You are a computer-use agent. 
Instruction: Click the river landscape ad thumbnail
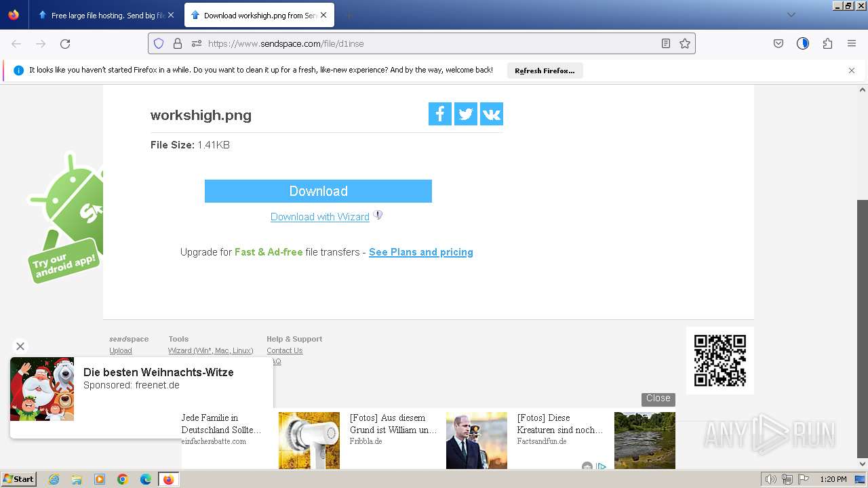(645, 441)
